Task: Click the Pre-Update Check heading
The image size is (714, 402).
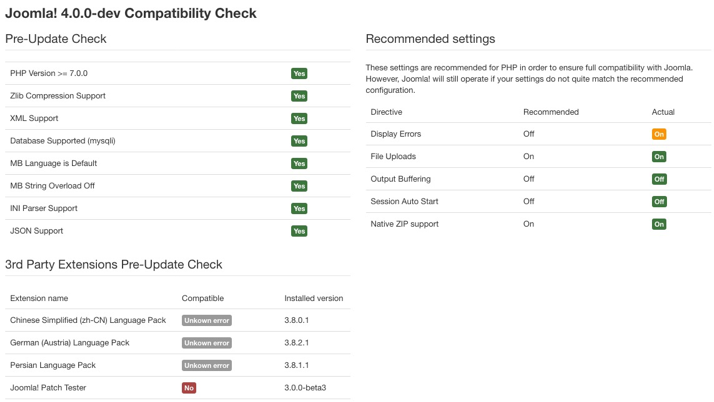Action: pos(56,39)
